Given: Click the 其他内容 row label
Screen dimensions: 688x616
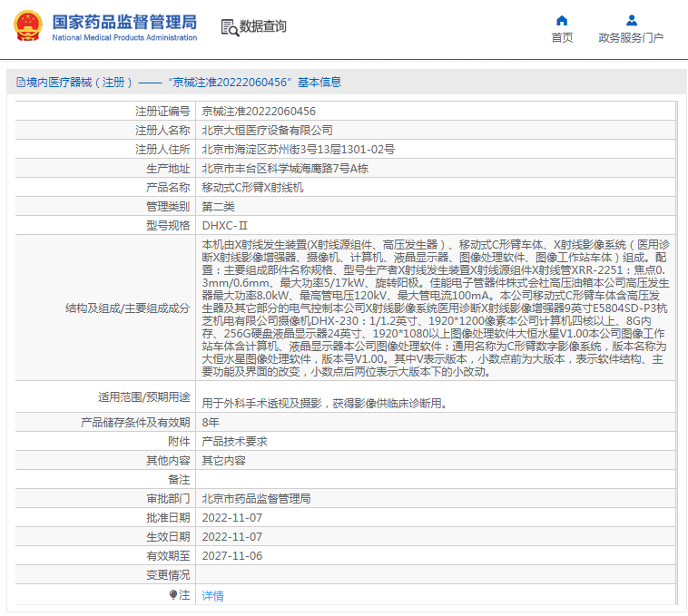Looking at the screenshot, I should point(168,460).
